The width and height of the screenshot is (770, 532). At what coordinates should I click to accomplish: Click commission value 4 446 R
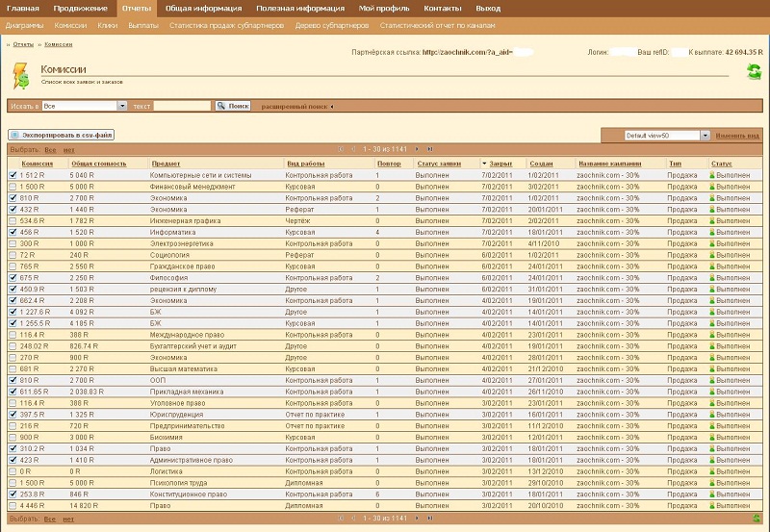click(x=32, y=505)
